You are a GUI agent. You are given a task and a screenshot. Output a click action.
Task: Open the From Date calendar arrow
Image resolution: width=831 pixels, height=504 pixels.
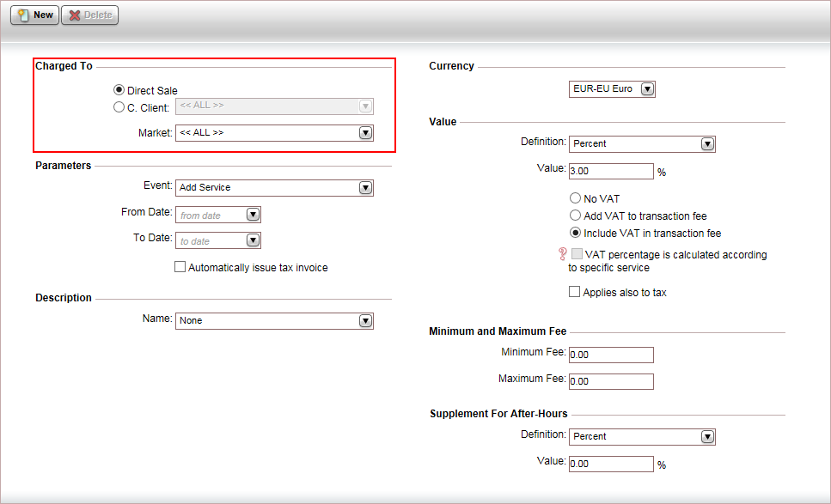[254, 215]
